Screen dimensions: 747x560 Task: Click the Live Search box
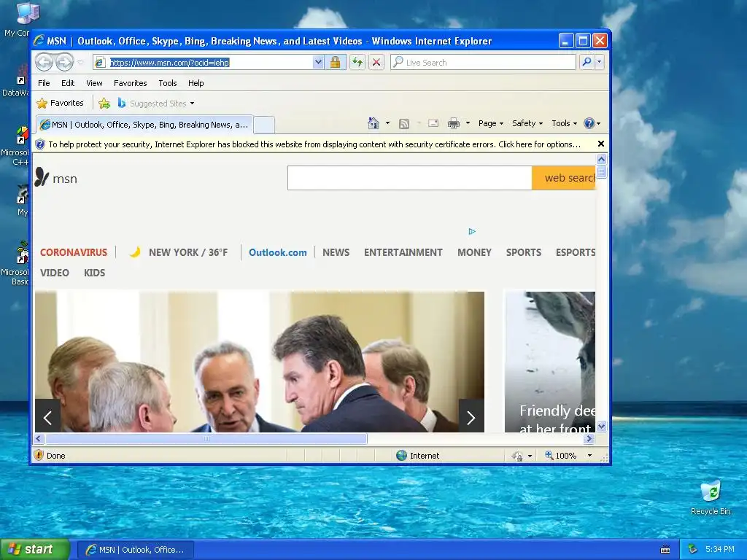tap(483, 63)
